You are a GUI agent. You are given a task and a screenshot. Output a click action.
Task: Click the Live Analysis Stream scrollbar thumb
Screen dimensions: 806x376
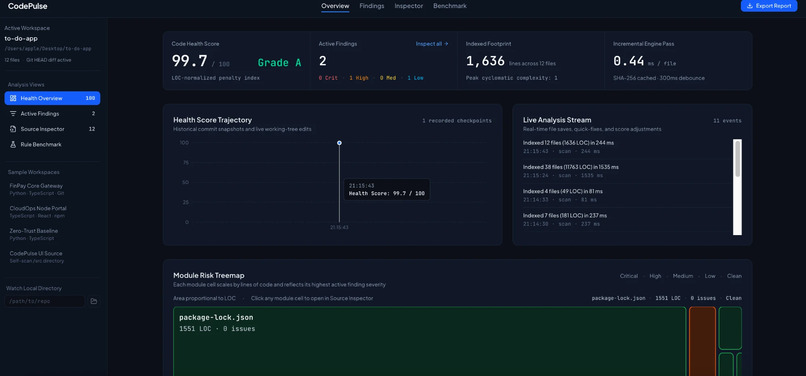(738, 159)
